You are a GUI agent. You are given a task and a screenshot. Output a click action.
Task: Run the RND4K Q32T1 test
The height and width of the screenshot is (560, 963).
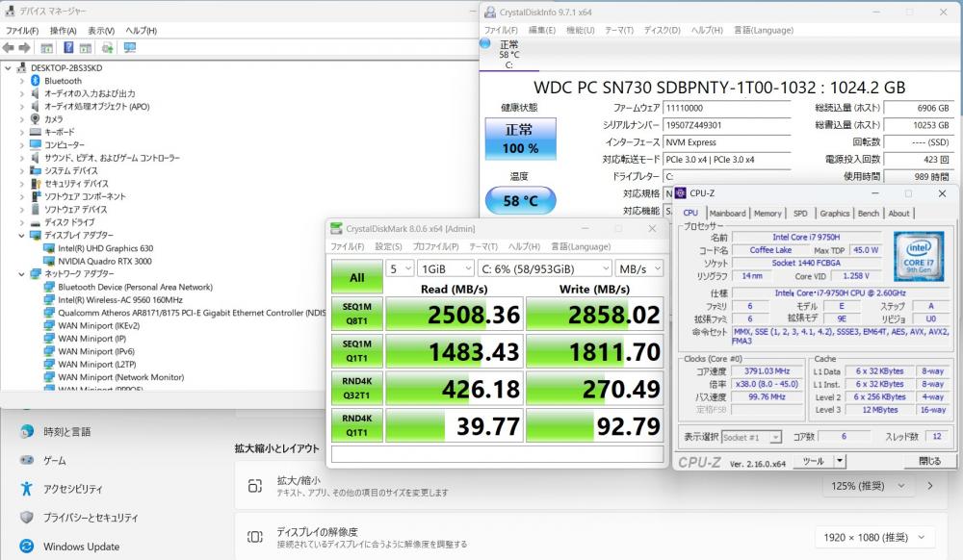pyautogui.click(x=357, y=389)
